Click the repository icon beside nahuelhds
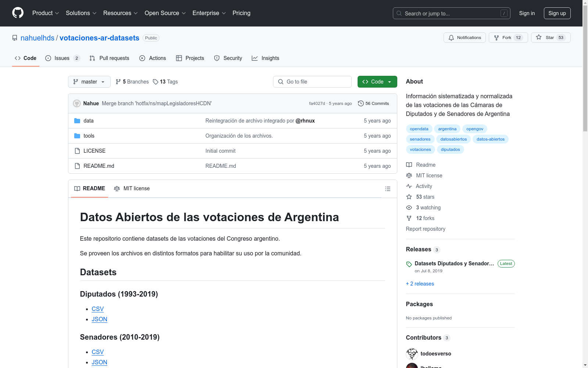 (x=15, y=38)
